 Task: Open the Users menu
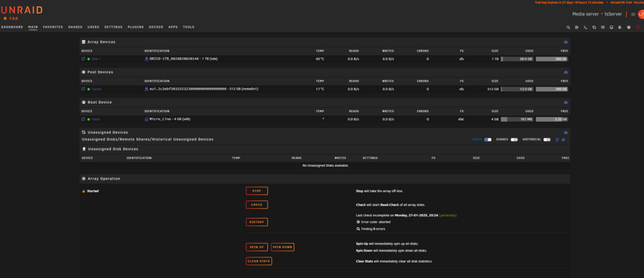point(93,27)
